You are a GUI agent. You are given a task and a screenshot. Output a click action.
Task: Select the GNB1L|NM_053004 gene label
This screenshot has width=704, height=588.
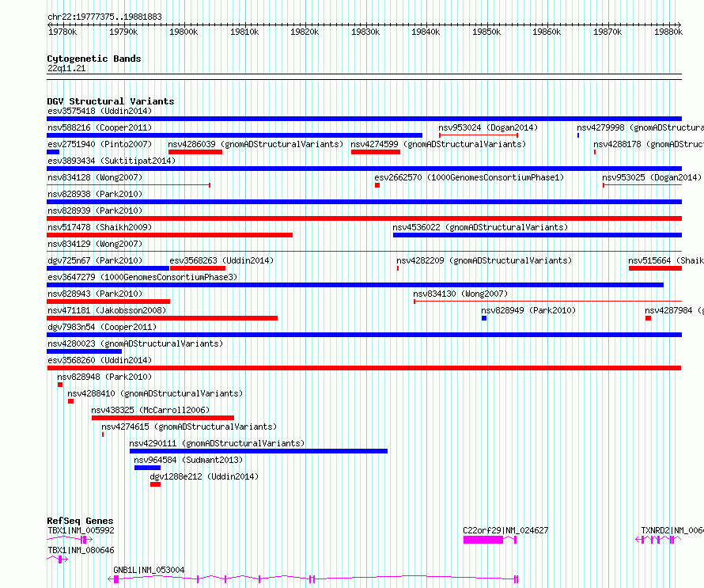click(149, 570)
